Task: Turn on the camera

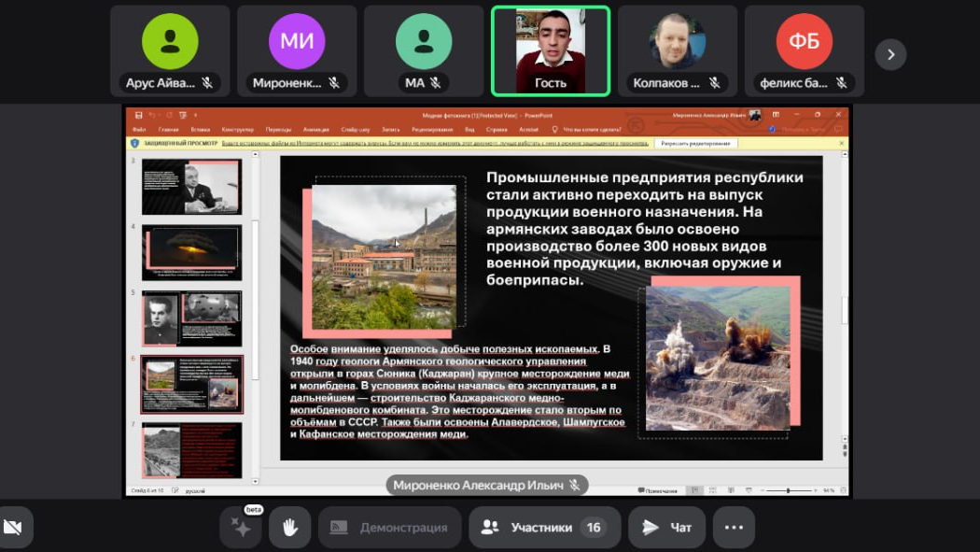Action: click(x=13, y=528)
